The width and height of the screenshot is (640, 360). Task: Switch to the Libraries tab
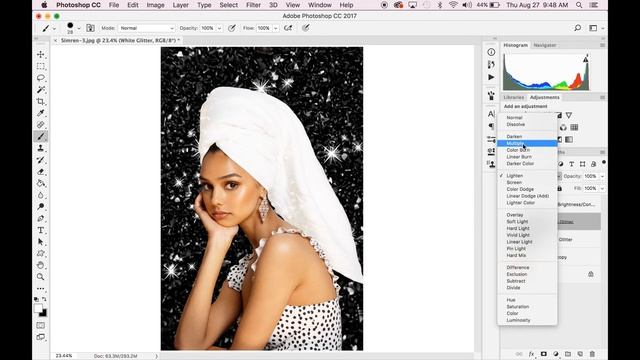point(513,98)
